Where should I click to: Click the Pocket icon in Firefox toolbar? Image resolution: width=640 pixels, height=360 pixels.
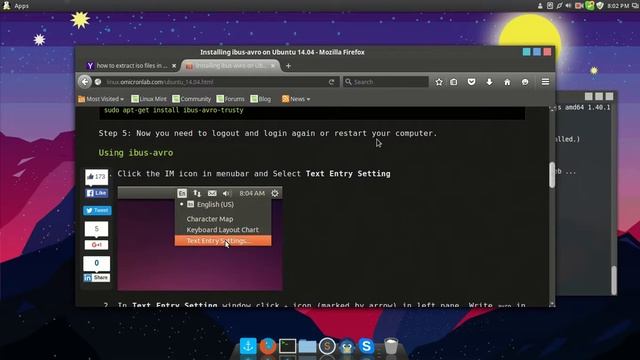[471, 82]
